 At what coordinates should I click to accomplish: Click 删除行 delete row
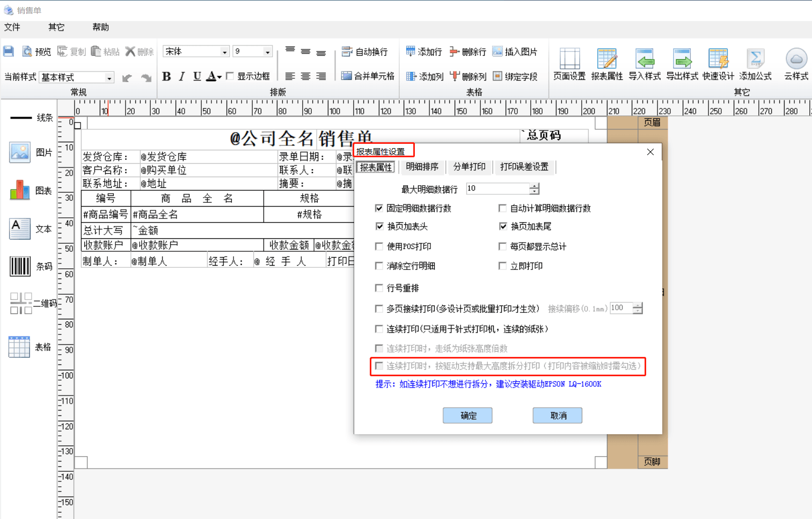[467, 52]
